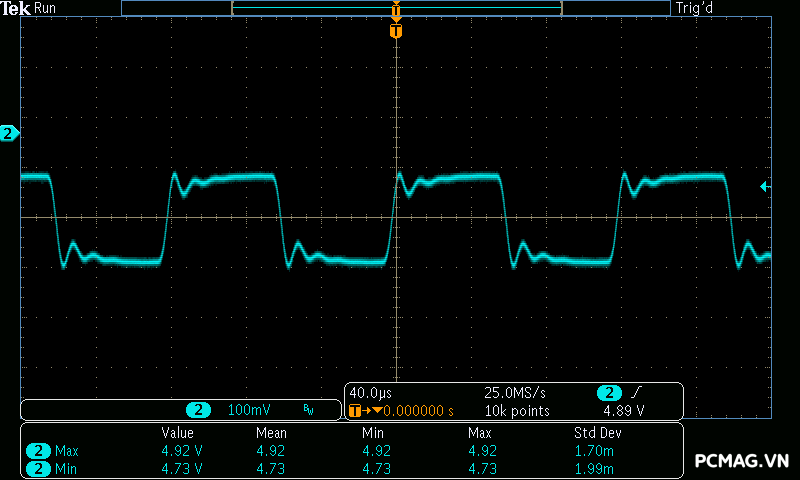Click the 25.0MS/s sample rate readout

coord(515,393)
